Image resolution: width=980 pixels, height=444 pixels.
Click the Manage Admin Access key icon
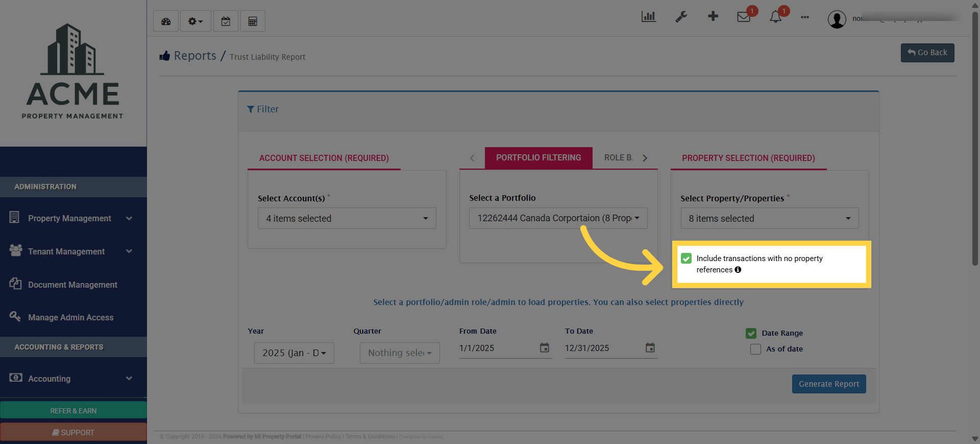[15, 316]
